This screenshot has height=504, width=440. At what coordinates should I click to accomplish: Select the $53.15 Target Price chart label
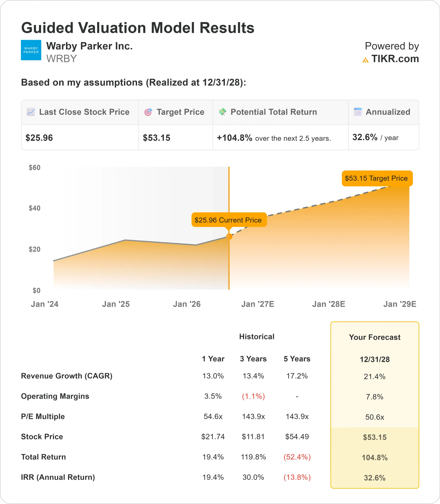pyautogui.click(x=377, y=178)
